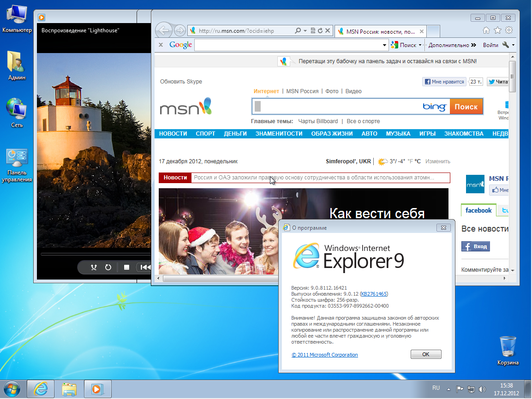Click Windows Media Player taskbar icon
The height and width of the screenshot is (399, 532).
point(97,389)
